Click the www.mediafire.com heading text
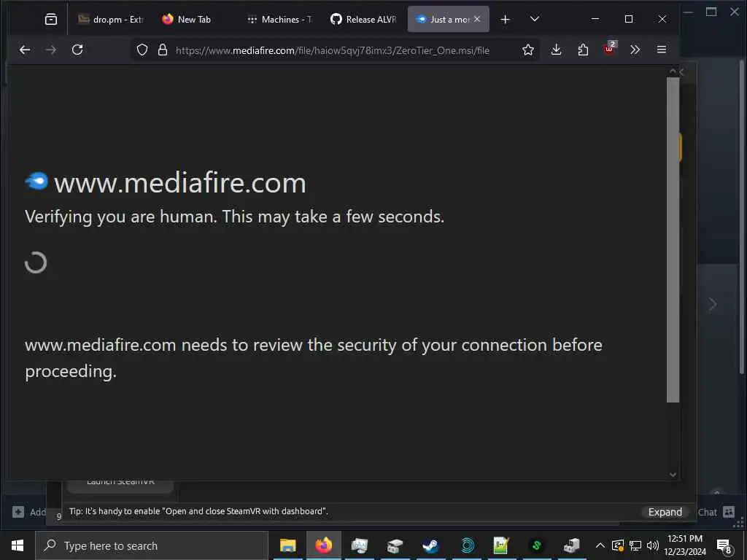The height and width of the screenshot is (560, 747). point(179,183)
